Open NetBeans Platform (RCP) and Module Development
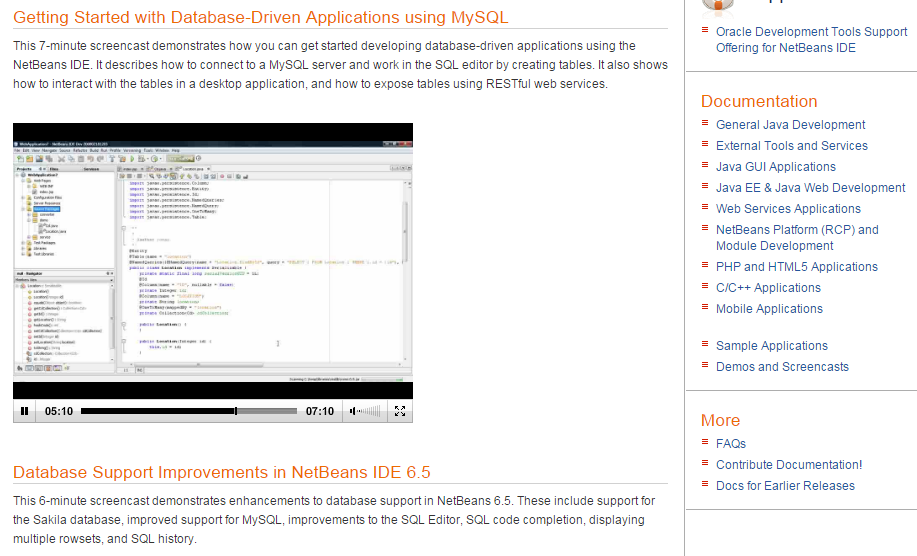This screenshot has height=556, width=917. point(798,238)
